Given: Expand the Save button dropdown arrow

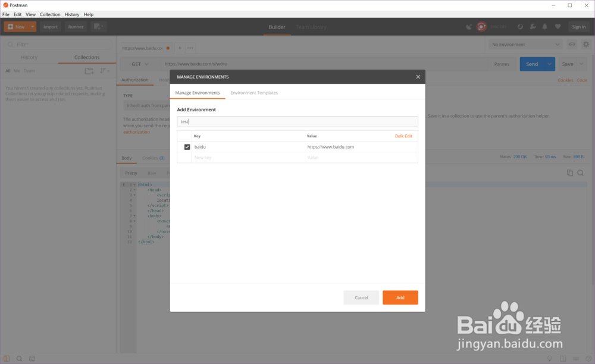Looking at the screenshot, I should 581,64.
